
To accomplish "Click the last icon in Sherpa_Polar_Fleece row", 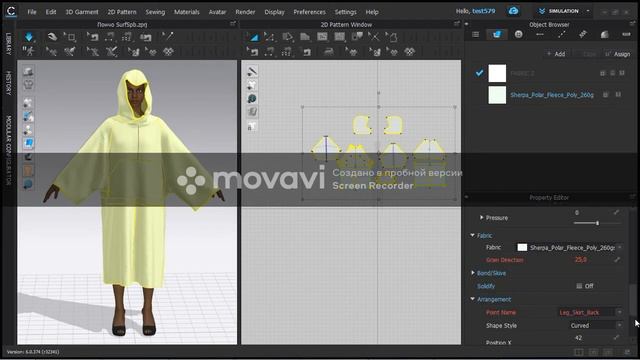I will [x=618, y=95].
